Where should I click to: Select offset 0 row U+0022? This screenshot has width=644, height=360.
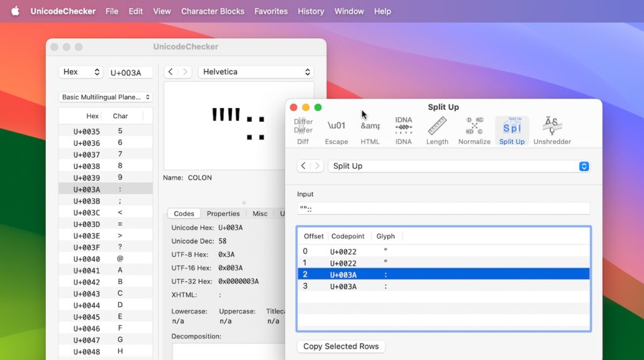tap(443, 251)
